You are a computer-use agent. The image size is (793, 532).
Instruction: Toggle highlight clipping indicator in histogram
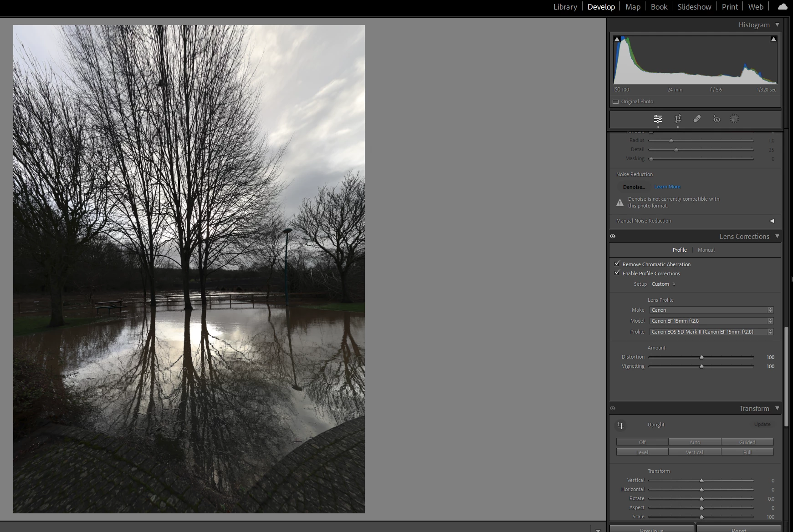(x=773, y=39)
